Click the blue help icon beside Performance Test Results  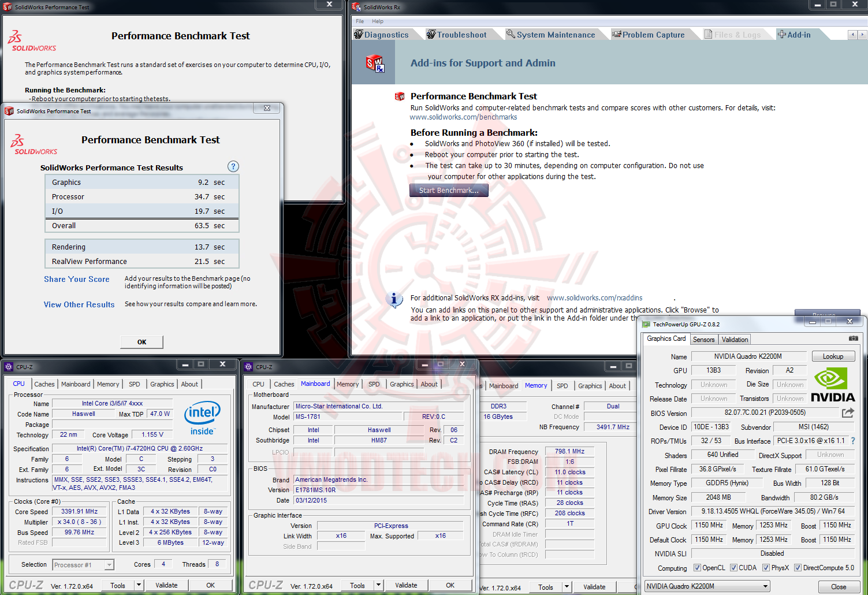point(233,166)
